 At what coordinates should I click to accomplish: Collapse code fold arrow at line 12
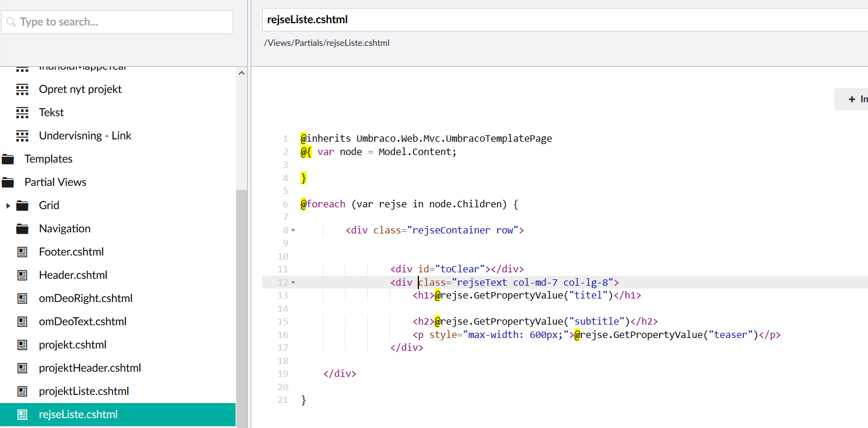[293, 283]
